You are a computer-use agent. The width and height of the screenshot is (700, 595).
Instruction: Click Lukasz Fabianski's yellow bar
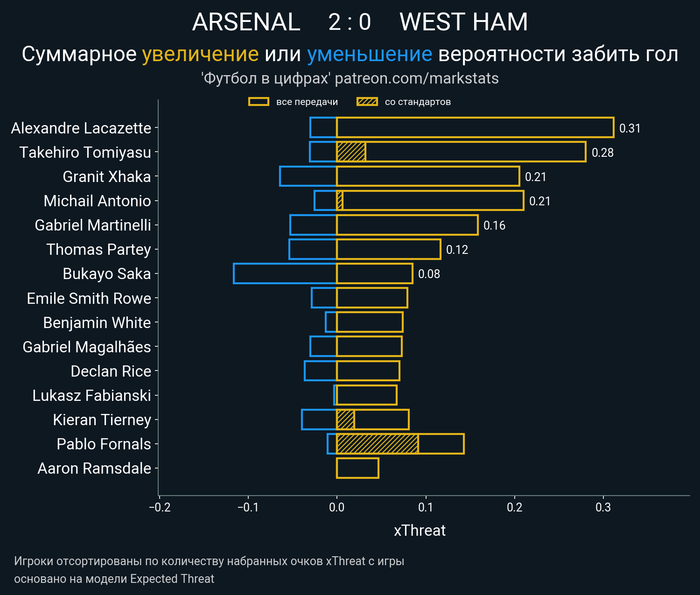tap(366, 395)
